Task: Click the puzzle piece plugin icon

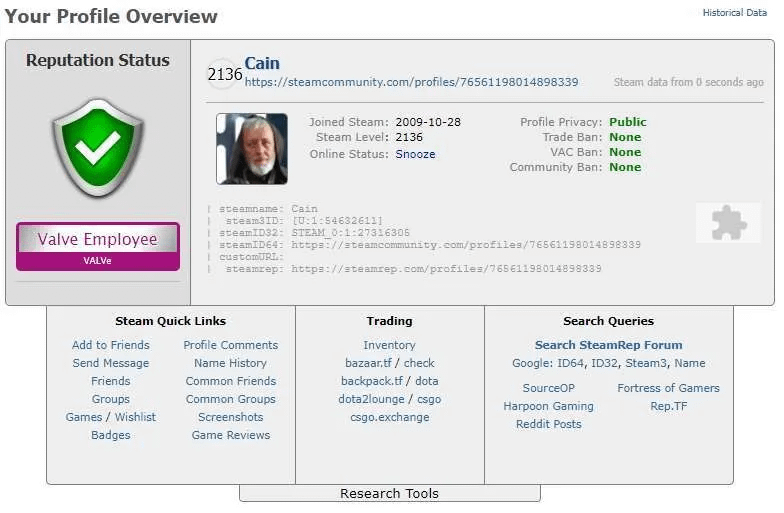Action: pyautogui.click(x=728, y=222)
